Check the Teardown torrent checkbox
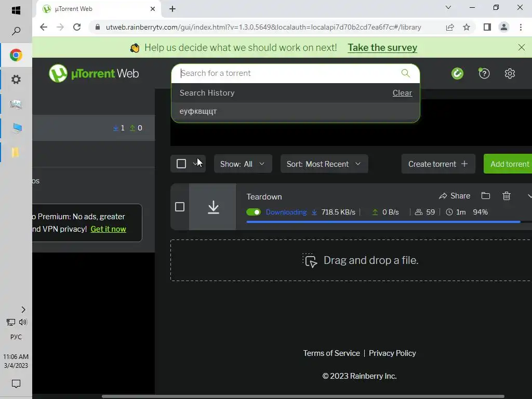This screenshot has width=532, height=399. [x=180, y=207]
